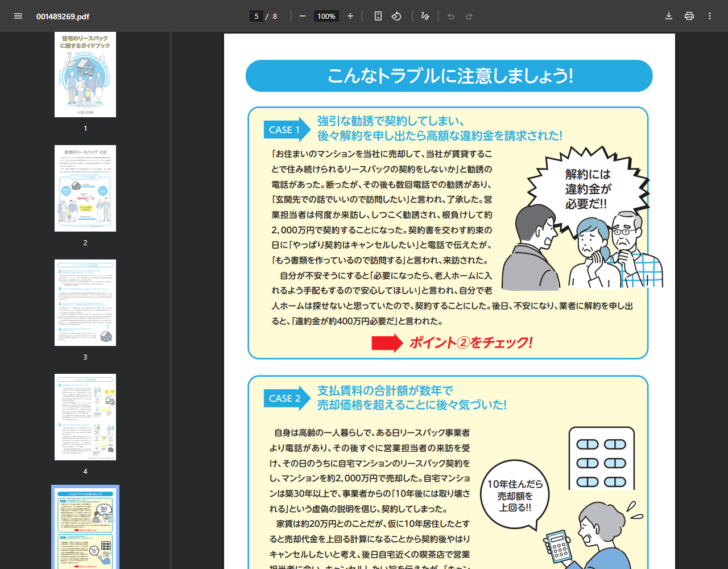Viewport: 728px width, 569px height.
Task: Click CASE 1 title 強引な勧誘で契約してしまい
Action: click(390, 121)
